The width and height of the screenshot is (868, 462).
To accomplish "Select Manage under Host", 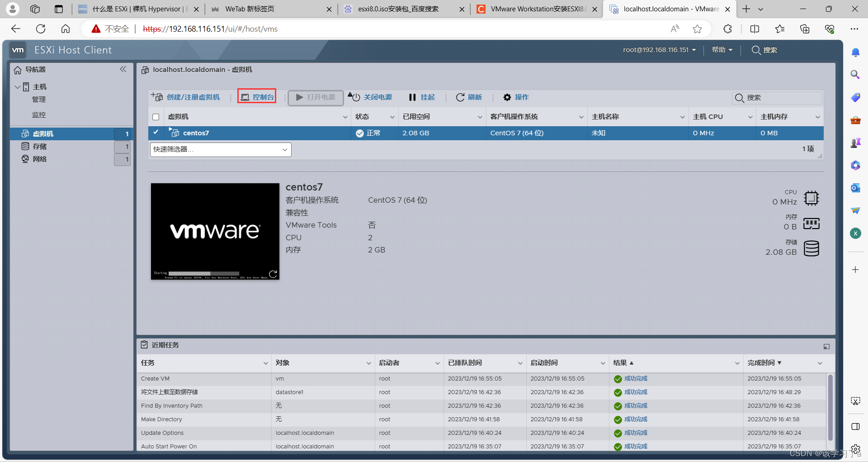I will point(39,100).
